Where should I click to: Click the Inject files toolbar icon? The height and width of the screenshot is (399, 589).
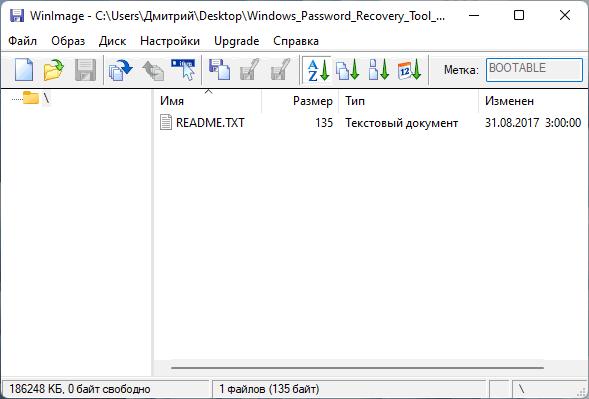pos(121,70)
